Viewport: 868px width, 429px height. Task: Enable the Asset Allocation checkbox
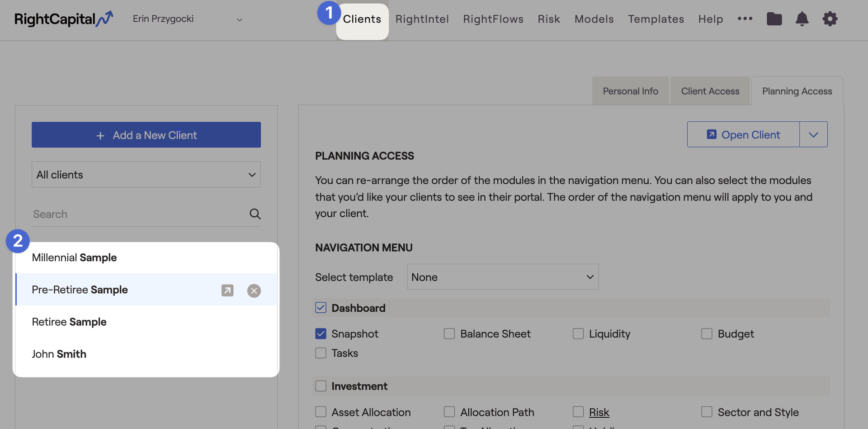tap(321, 412)
